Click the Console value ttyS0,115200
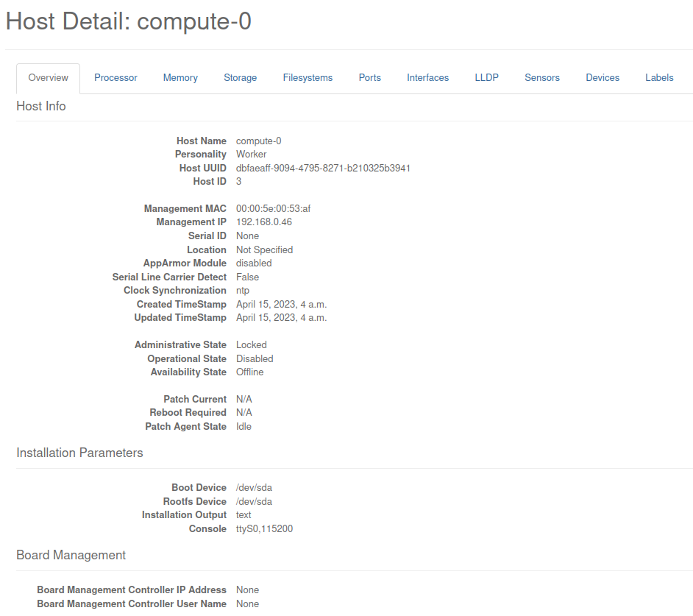The width and height of the screenshot is (693, 616). click(x=264, y=529)
